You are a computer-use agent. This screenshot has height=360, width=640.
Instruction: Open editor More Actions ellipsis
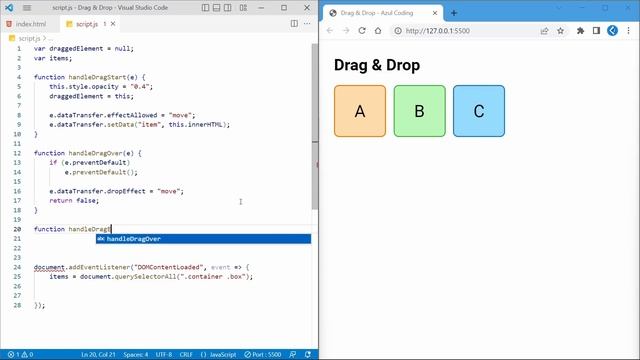click(307, 24)
